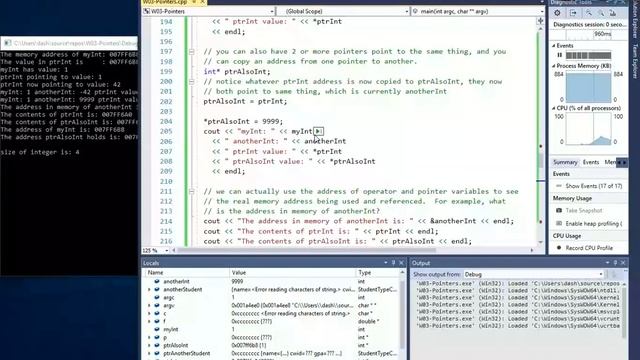Click Show Events (17 of 17) link
The image size is (640, 360).
tap(593, 186)
